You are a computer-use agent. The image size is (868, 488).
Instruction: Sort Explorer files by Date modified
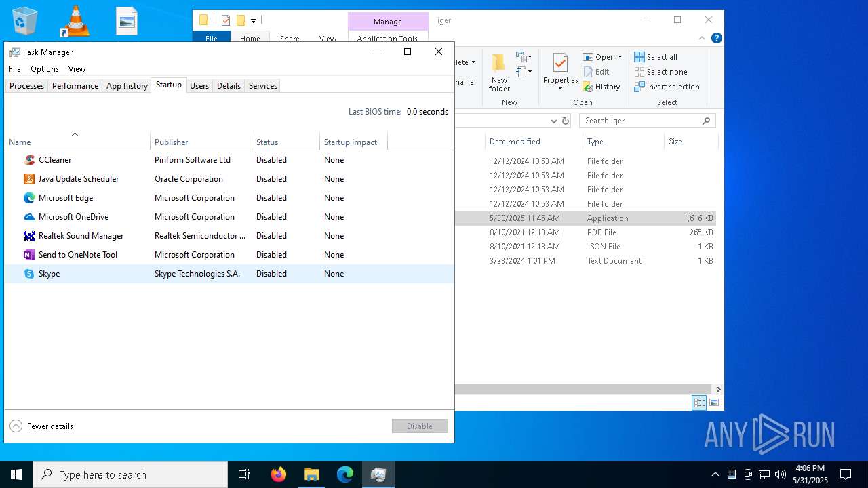pos(534,142)
